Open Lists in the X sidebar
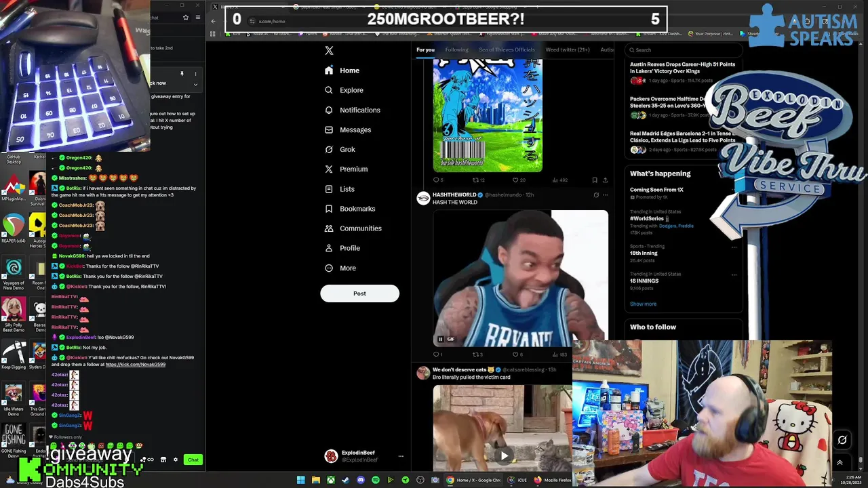 (339, 189)
